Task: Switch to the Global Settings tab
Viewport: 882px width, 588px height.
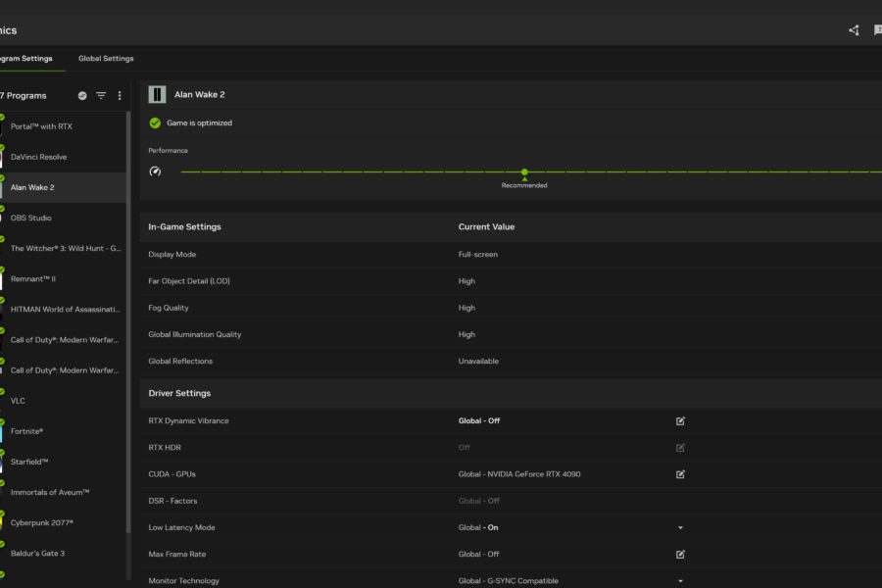Action: (106, 59)
